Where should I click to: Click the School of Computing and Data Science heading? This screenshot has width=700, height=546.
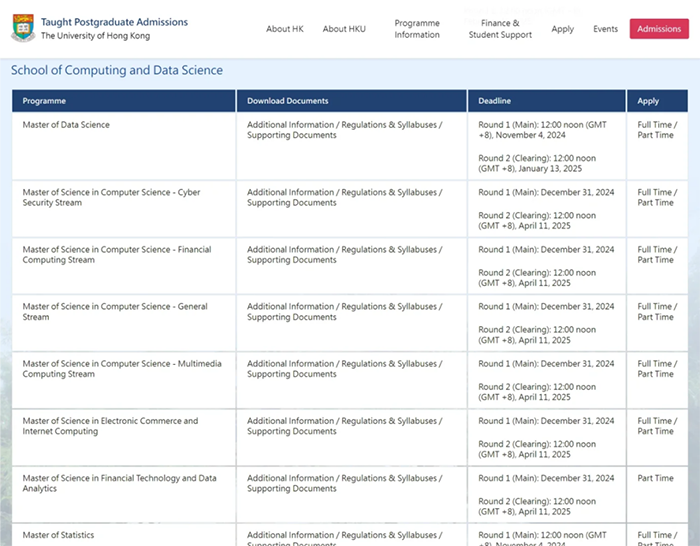pyautogui.click(x=117, y=70)
